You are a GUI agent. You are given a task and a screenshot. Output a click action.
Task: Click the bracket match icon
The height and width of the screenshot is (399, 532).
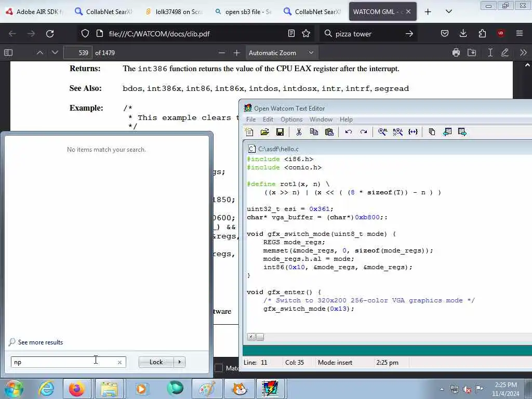click(413, 132)
